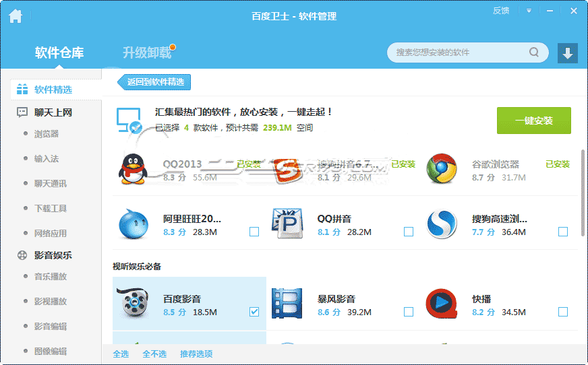The image size is (588, 365).
Task: Click the 暴风影音 app name
Action: pos(336,299)
